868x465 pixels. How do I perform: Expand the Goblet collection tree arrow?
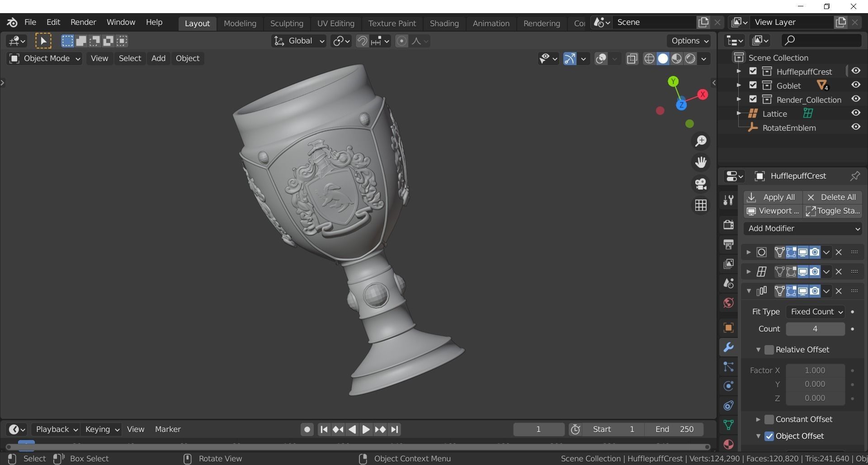pos(738,85)
